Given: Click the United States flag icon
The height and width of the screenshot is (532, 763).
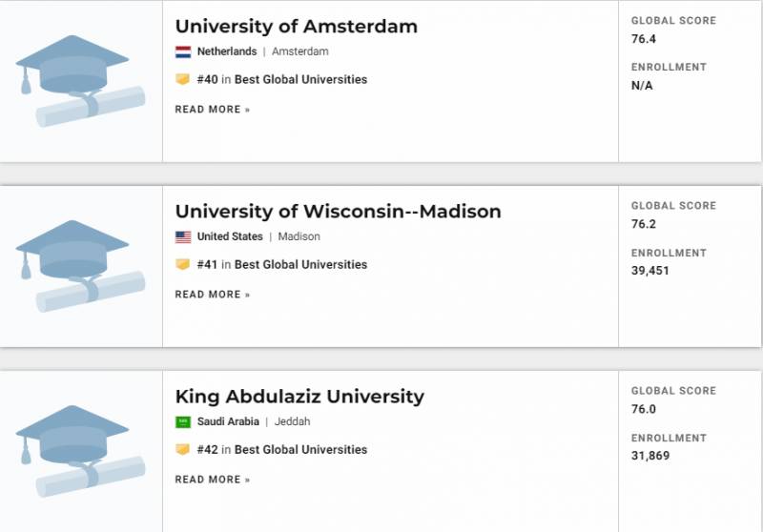Looking at the screenshot, I should [183, 236].
